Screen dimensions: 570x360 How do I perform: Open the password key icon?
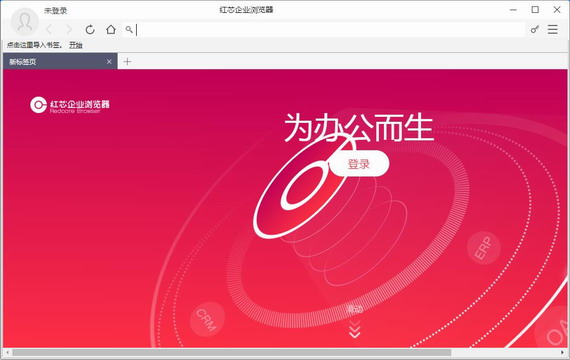click(x=534, y=29)
